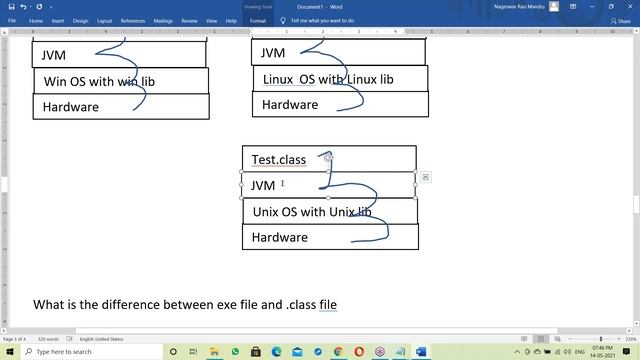Open Customize Quick Access Toolbar dropdown
The width and height of the screenshot is (640, 360).
51,7
